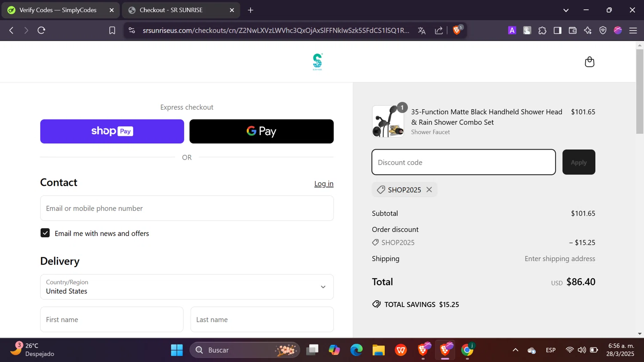
Task: Show hidden system tray icons
Action: (x=515, y=350)
